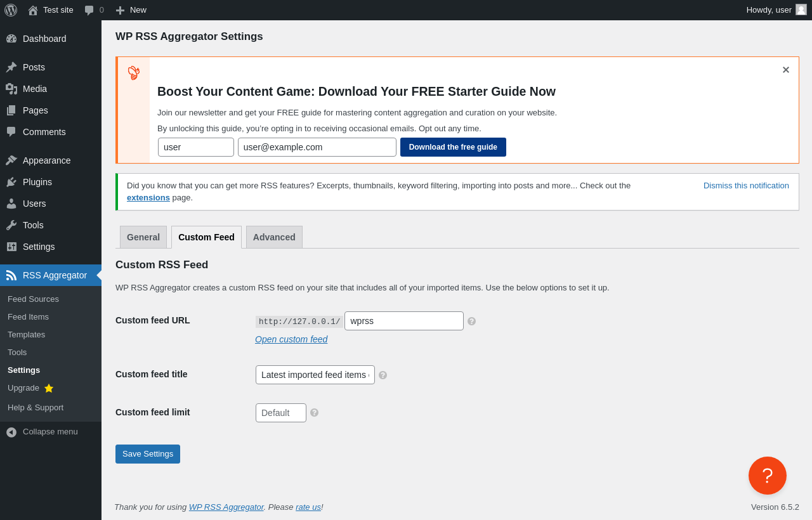Click the Appearance brush icon
This screenshot has height=520, width=812.
[11, 160]
